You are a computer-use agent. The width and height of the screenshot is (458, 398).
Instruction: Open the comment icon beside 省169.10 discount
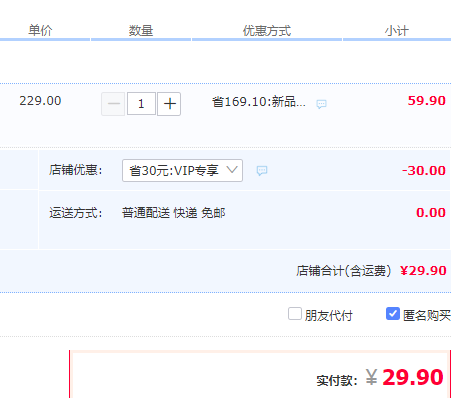click(321, 104)
